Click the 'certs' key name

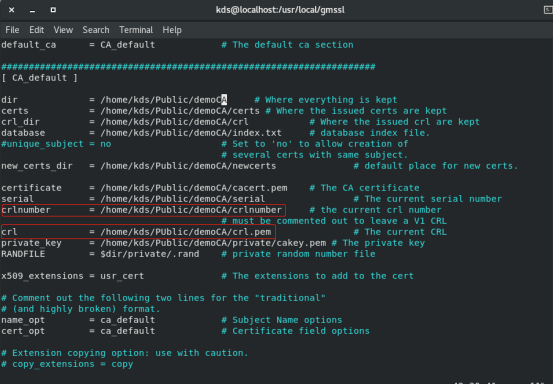[x=15, y=111]
